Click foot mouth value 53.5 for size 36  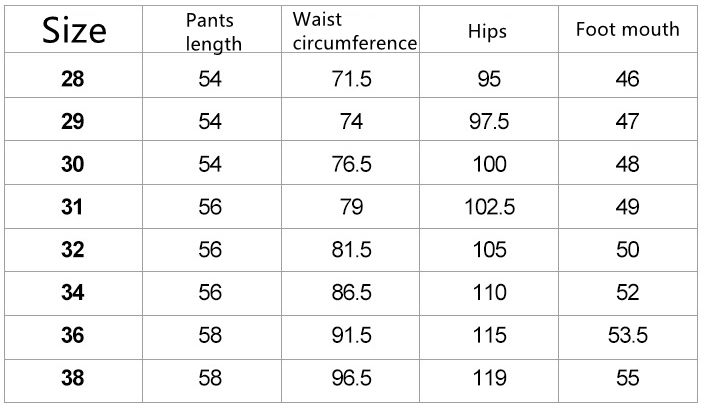pyautogui.click(x=627, y=335)
